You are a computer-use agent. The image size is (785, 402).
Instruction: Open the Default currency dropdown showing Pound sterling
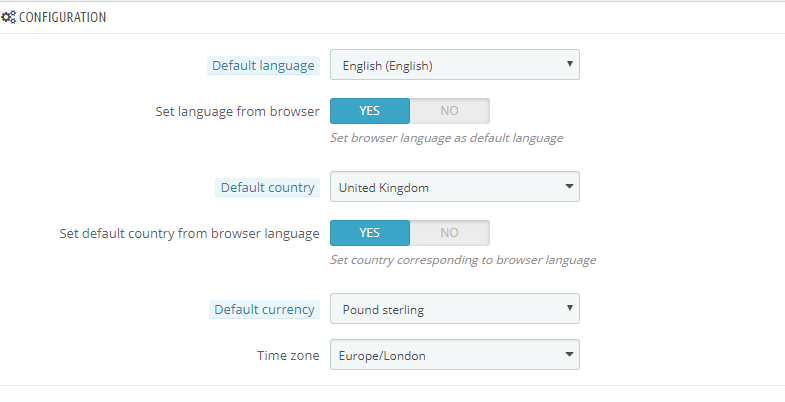coord(445,309)
